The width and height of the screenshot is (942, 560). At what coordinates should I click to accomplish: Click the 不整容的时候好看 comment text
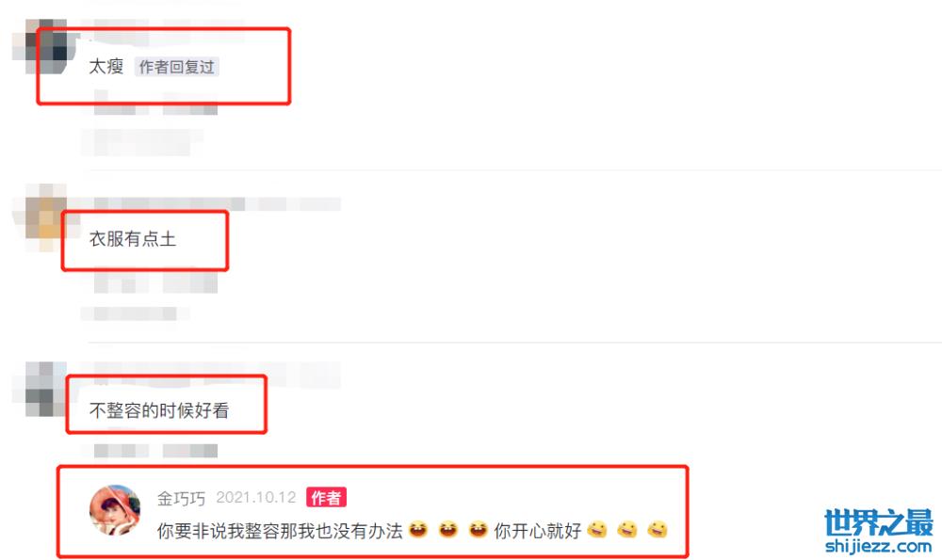pos(159,410)
